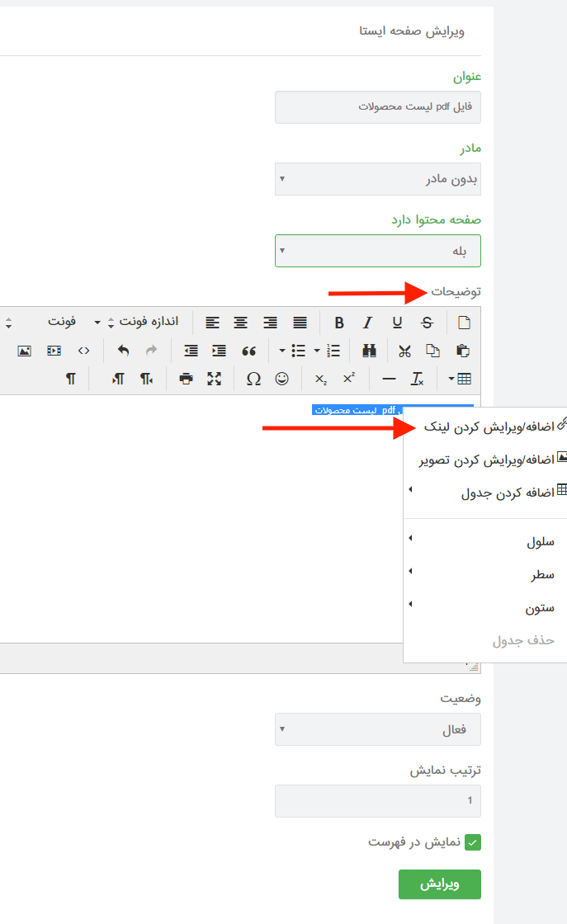
Task: Click the highlighted pdf لیست محصولات text
Action: pos(357,410)
